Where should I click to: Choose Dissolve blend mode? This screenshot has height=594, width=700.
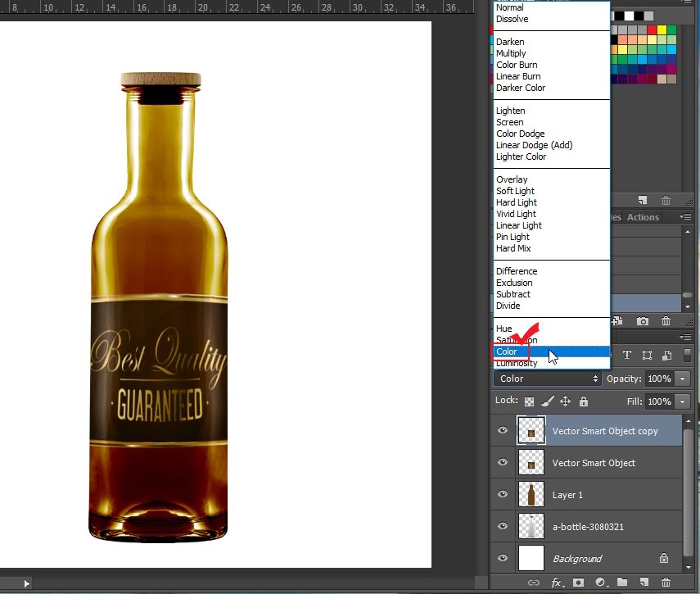pyautogui.click(x=512, y=19)
